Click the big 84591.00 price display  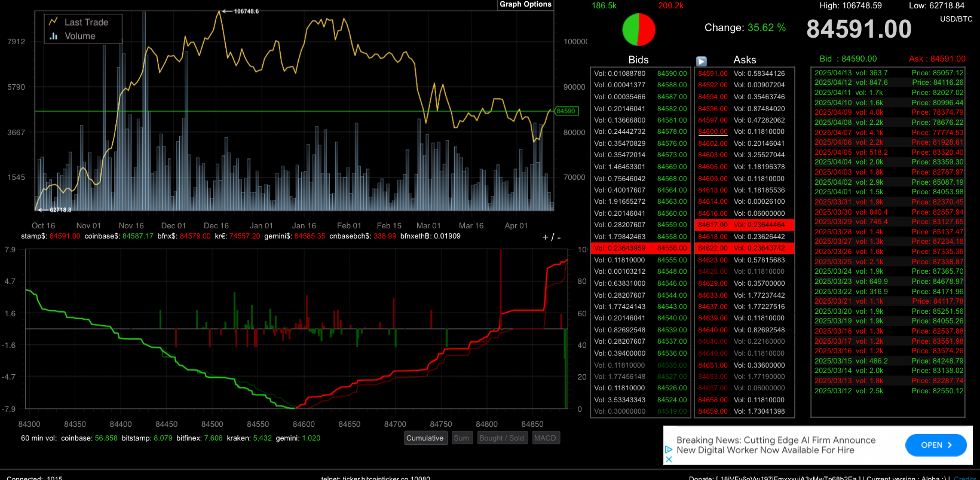point(859,29)
